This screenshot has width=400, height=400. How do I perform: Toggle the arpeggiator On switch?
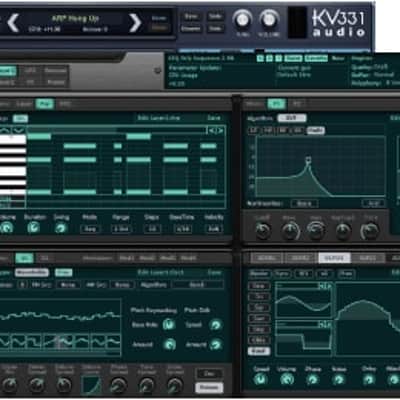pos(21,119)
